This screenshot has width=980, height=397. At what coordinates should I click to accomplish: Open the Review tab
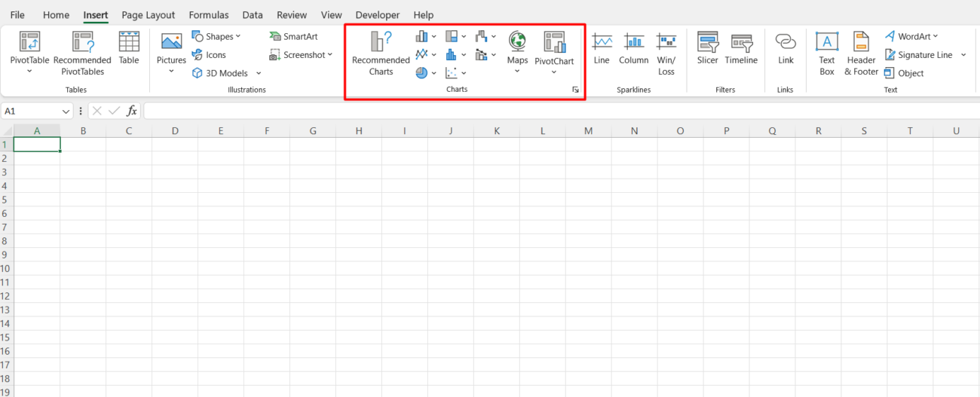[x=292, y=14]
